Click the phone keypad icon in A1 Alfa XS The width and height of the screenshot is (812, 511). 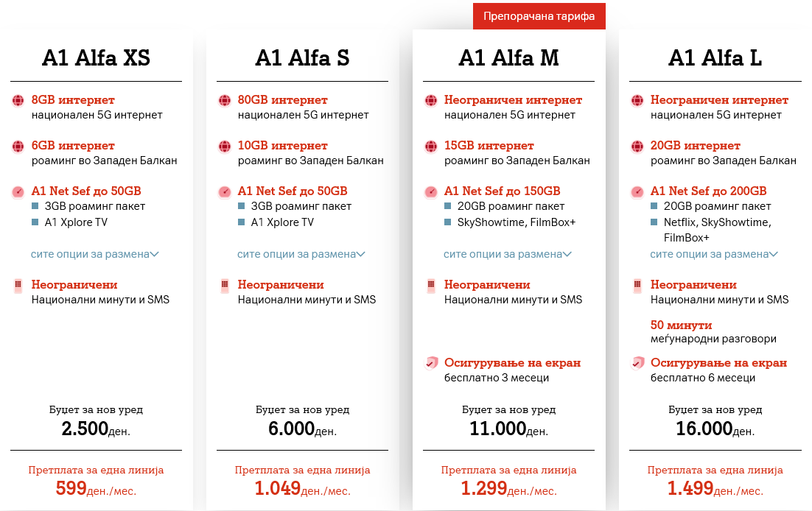tap(18, 286)
